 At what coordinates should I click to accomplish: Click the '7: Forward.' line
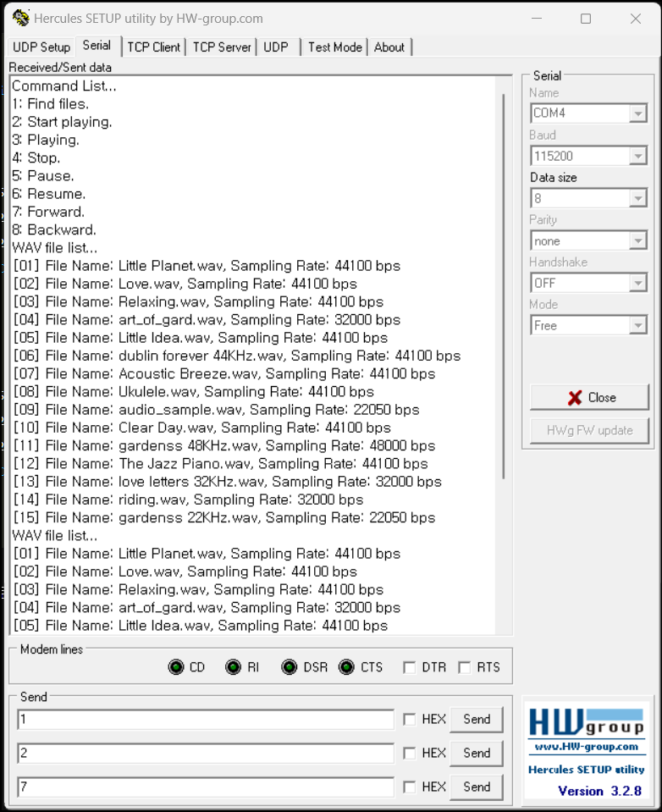click(48, 212)
